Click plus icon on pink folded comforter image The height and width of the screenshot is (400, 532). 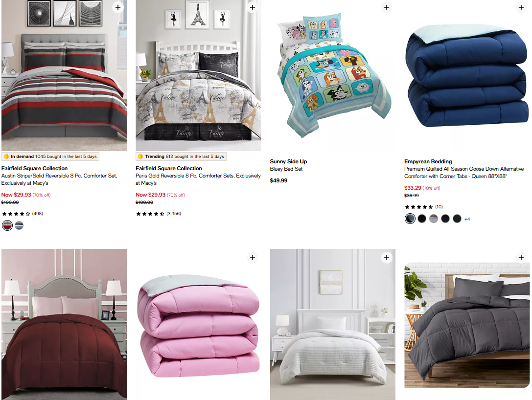coord(252,258)
